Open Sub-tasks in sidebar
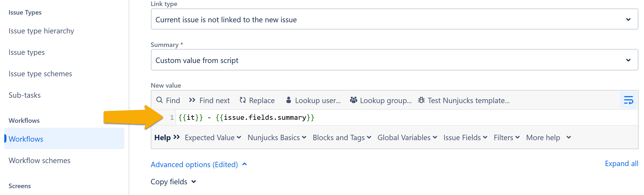Image resolution: width=644 pixels, height=195 pixels. click(24, 95)
